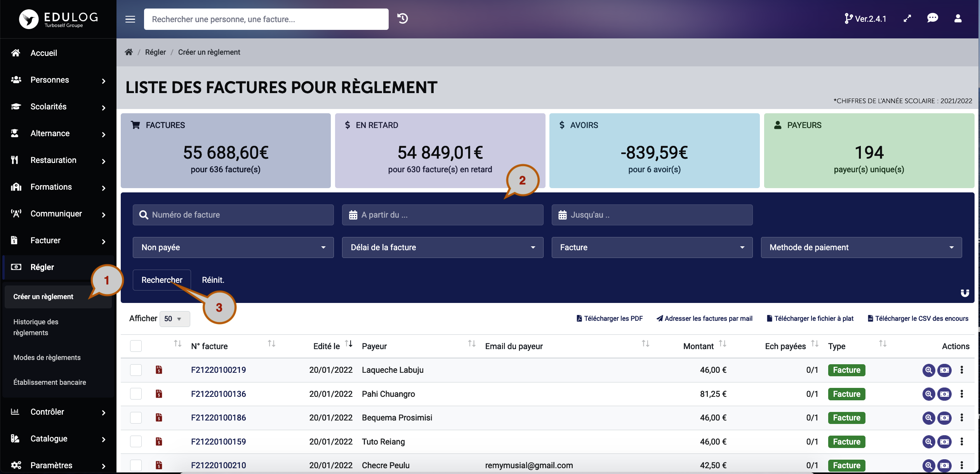Toggle select-all checkbox in table header

136,346
